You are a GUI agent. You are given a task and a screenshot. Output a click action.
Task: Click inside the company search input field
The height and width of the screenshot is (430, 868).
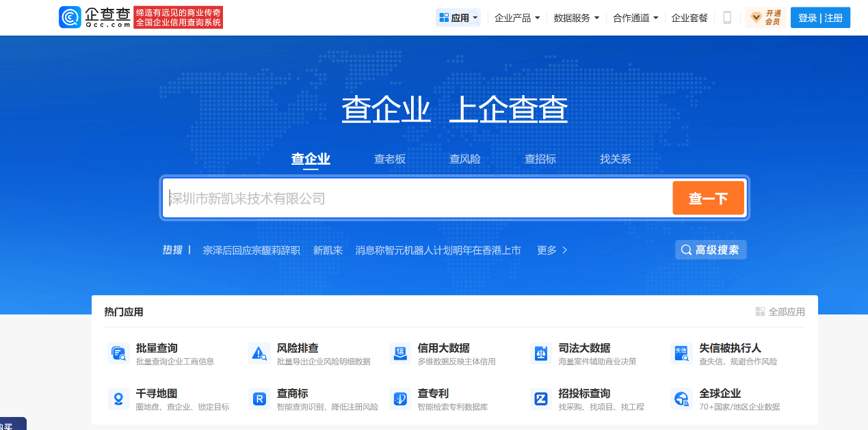[410, 198]
